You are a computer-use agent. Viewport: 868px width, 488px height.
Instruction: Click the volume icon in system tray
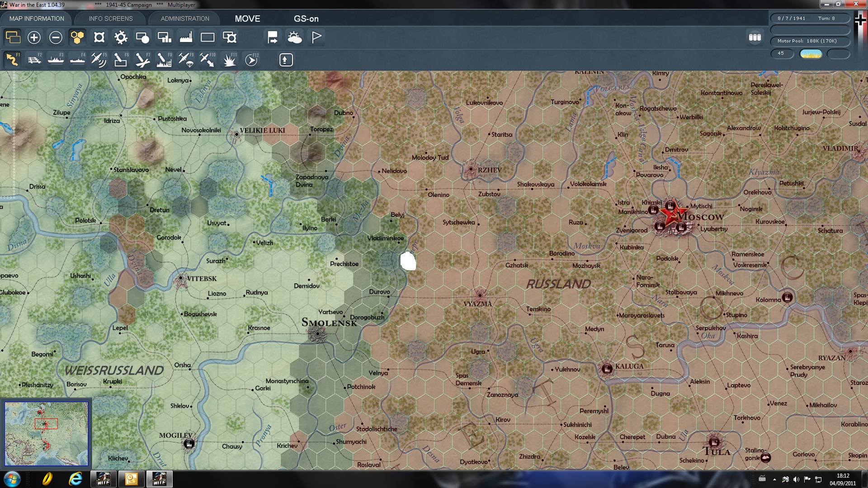(796, 479)
